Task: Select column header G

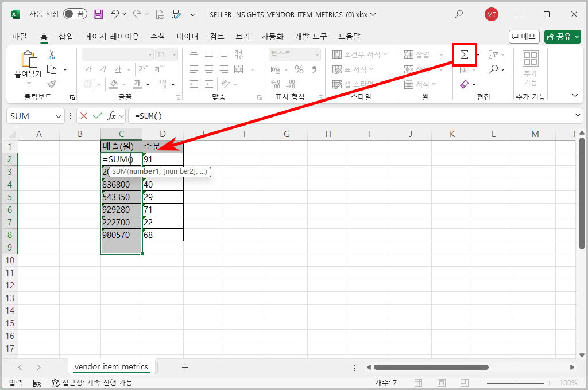Action: point(287,134)
